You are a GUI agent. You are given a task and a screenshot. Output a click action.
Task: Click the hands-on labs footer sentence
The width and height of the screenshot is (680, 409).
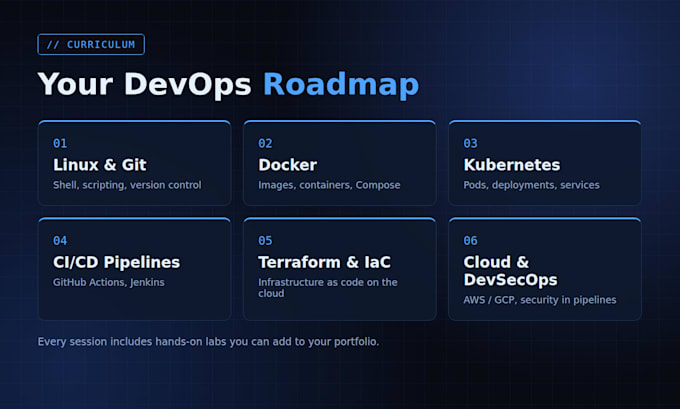[208, 342]
